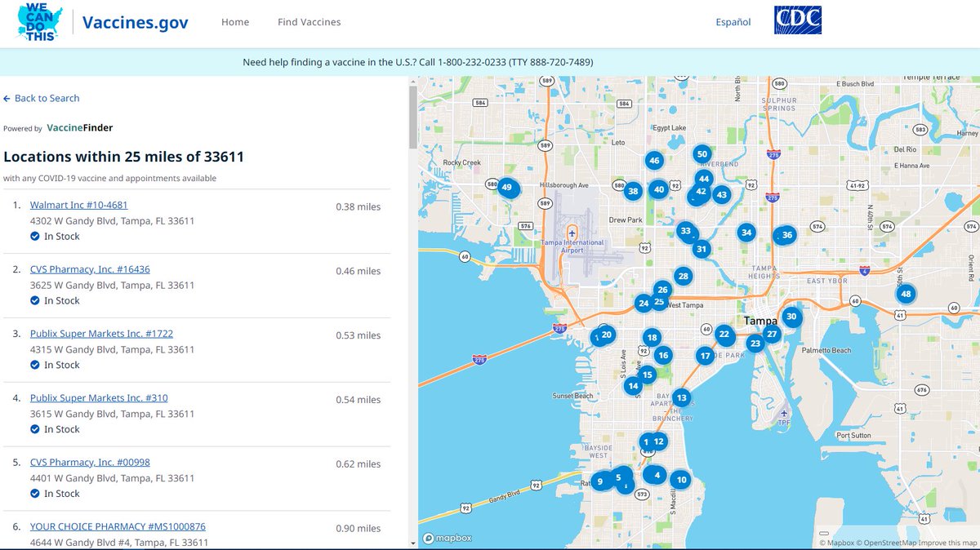Select map marker 46

coord(654,161)
